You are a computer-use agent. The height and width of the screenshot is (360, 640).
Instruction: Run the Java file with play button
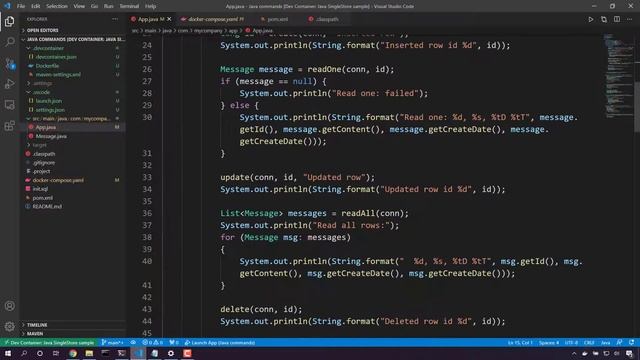coord(591,19)
